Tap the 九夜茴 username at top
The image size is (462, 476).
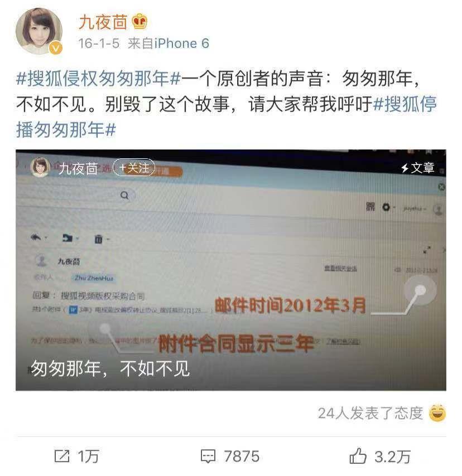pyautogui.click(x=103, y=22)
